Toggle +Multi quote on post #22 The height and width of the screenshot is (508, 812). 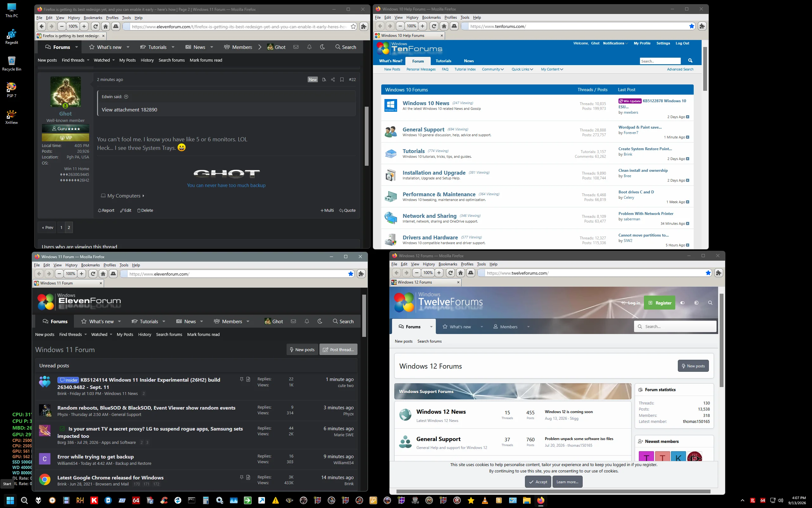coord(327,210)
